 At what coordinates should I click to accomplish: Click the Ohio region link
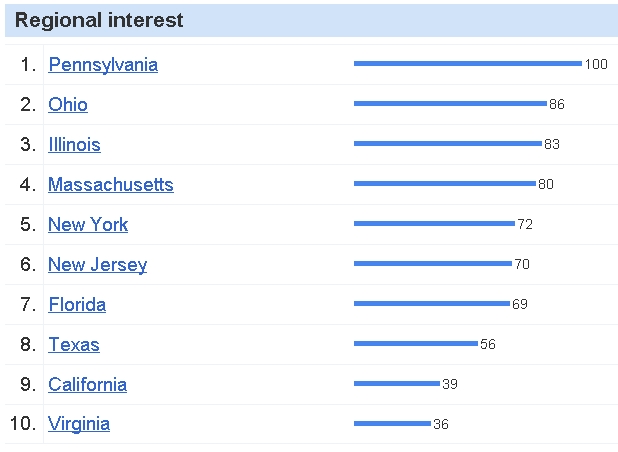(x=68, y=105)
